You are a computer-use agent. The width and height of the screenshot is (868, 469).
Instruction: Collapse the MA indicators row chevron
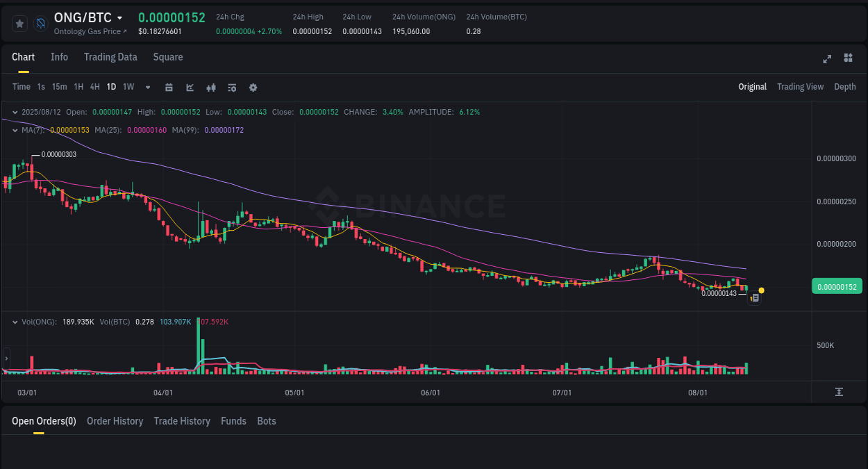click(14, 129)
